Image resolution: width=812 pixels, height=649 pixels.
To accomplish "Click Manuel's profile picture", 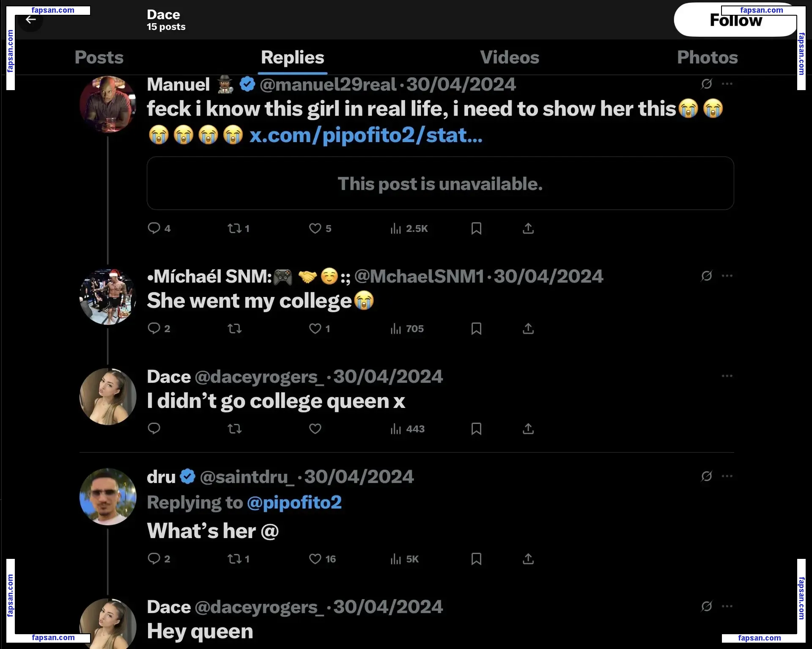I will (x=108, y=104).
